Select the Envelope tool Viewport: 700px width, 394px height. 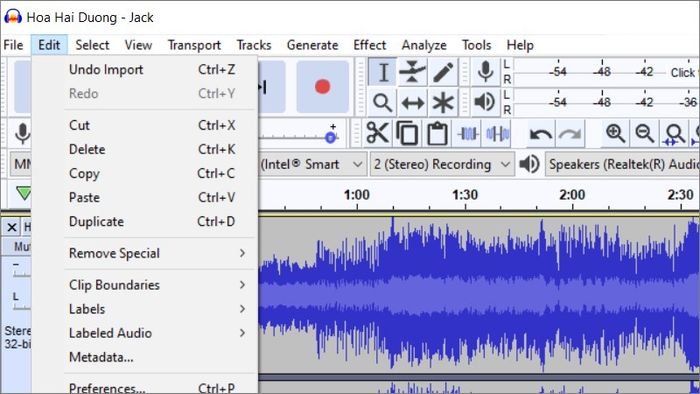tap(412, 72)
